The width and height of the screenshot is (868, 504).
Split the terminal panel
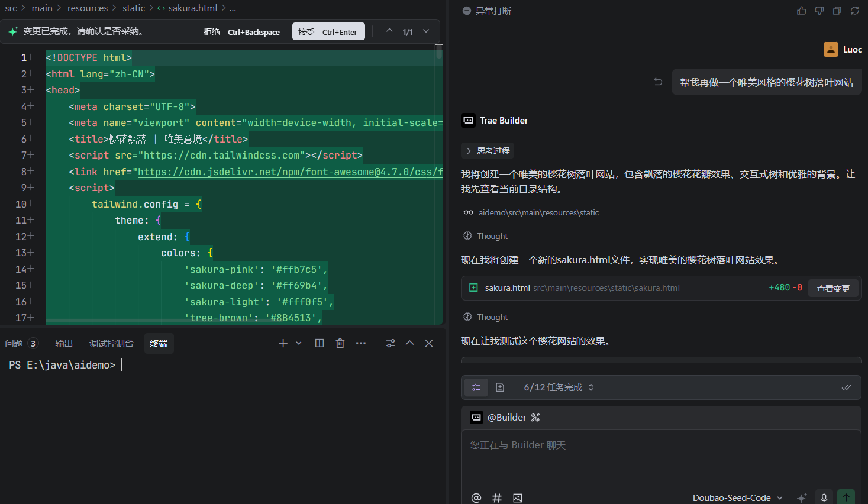pos(320,343)
